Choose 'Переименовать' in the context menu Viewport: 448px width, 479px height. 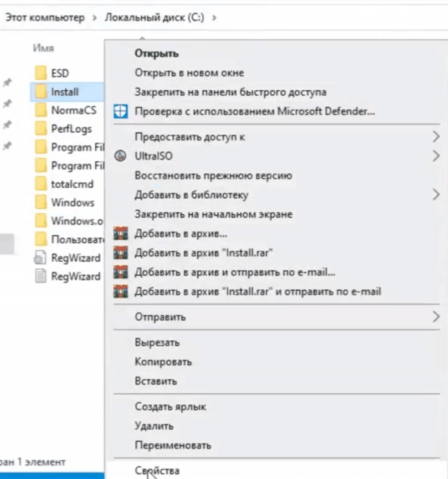pyautogui.click(x=173, y=445)
